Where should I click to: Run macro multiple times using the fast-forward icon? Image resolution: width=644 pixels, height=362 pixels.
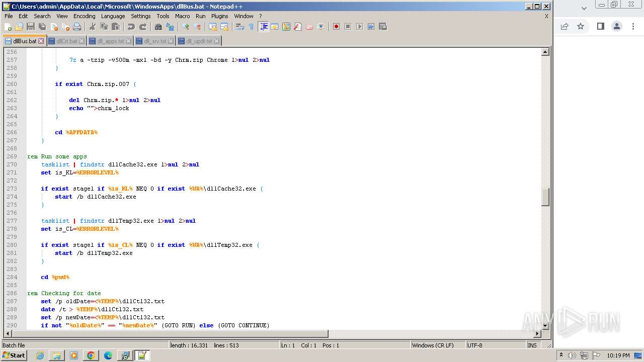(371, 27)
